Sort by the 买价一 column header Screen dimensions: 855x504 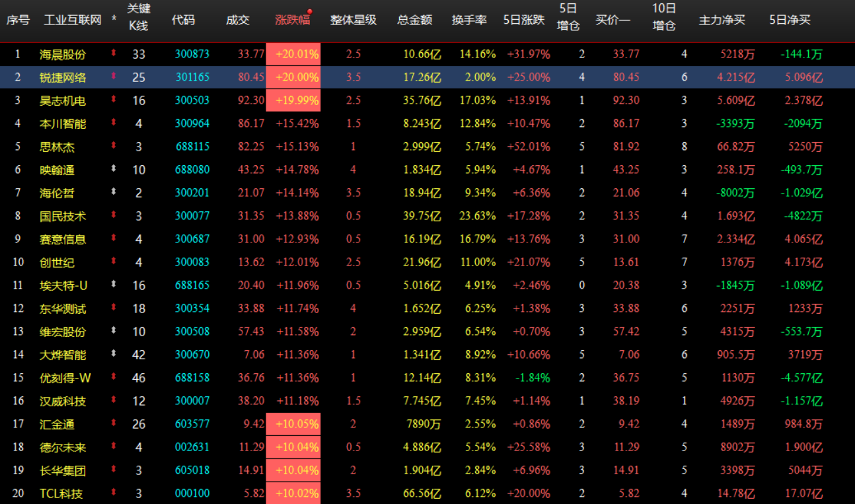[x=613, y=20]
